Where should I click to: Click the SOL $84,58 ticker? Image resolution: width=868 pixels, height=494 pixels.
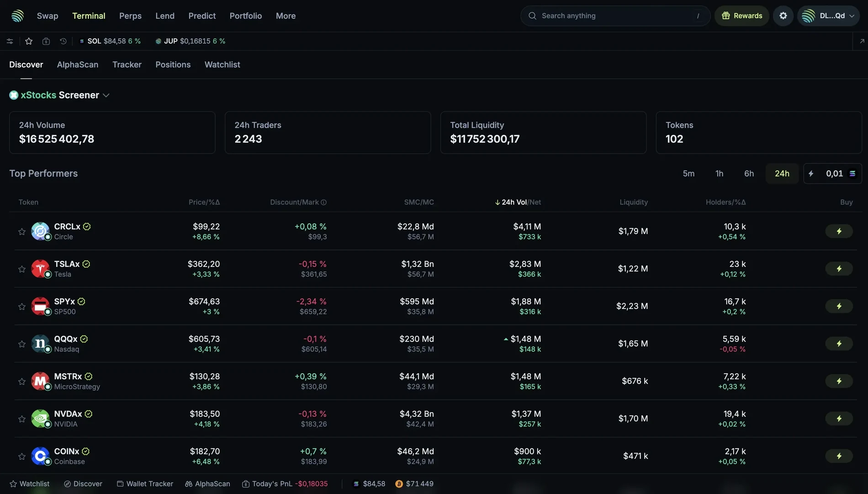pos(110,41)
